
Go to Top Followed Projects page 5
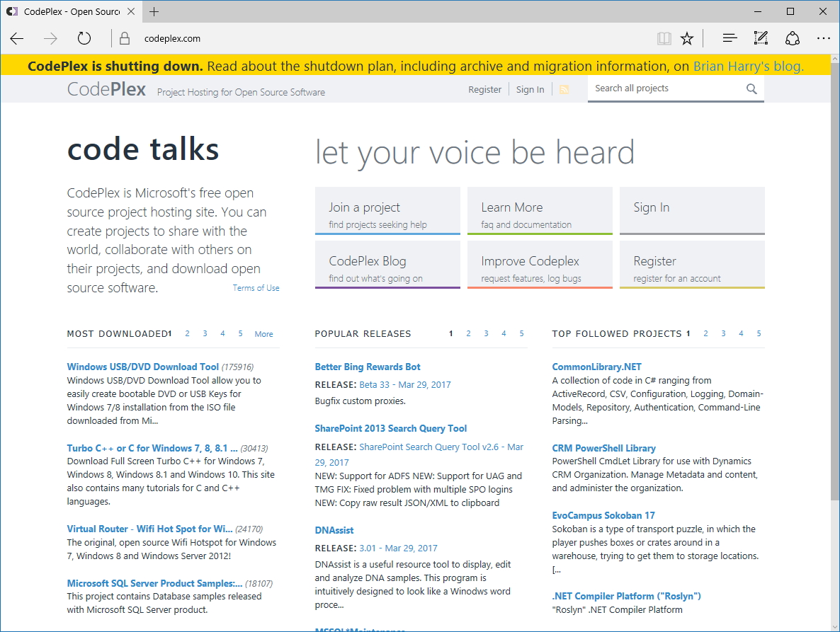point(759,333)
